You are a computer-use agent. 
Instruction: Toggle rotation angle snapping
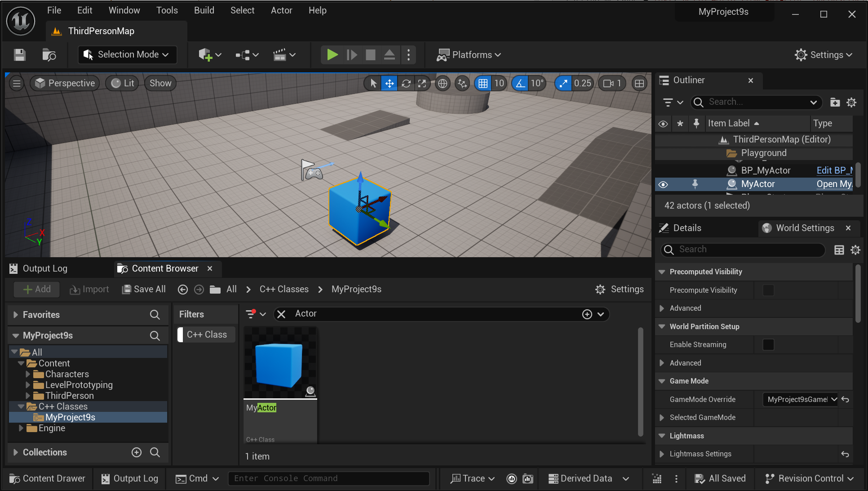point(520,83)
